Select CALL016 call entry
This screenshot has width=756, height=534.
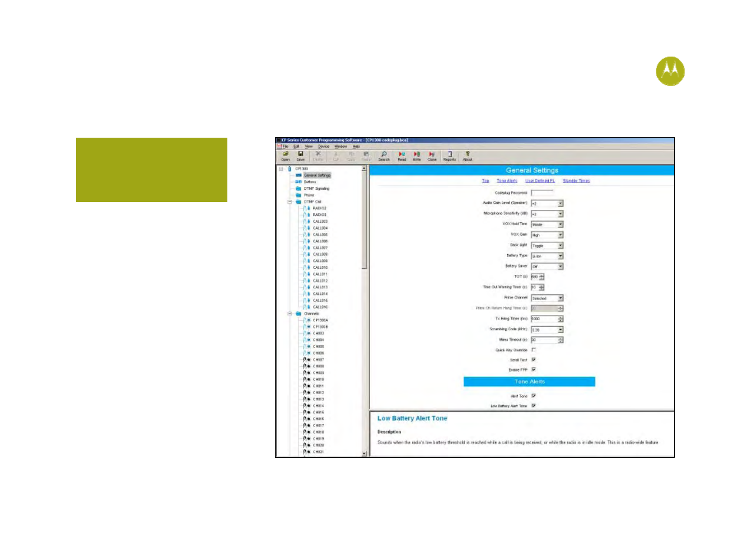click(320, 307)
